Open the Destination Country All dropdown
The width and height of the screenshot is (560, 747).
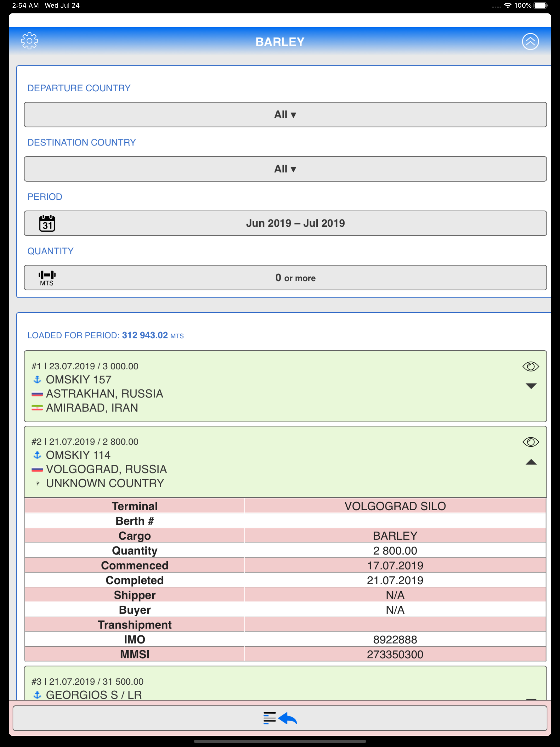[x=285, y=169]
